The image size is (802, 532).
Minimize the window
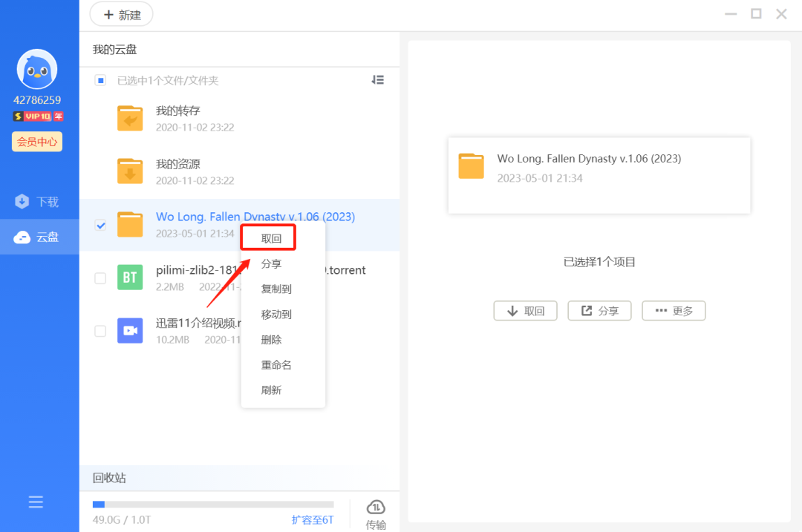pos(731,14)
